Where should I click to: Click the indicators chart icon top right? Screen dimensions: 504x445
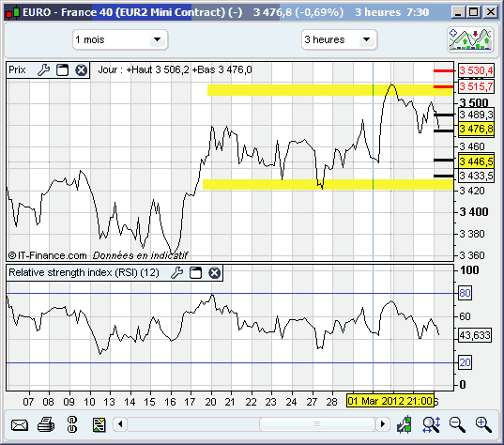(470, 39)
